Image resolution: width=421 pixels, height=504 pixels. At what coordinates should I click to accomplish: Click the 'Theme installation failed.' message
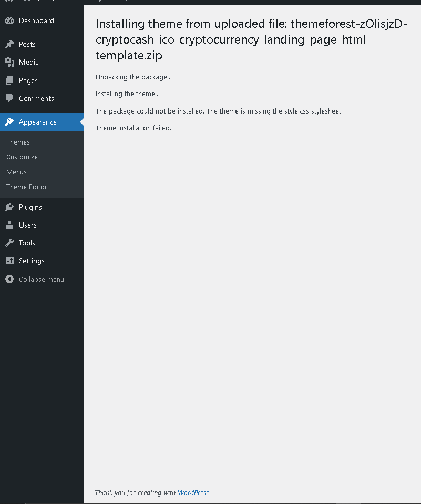(134, 128)
